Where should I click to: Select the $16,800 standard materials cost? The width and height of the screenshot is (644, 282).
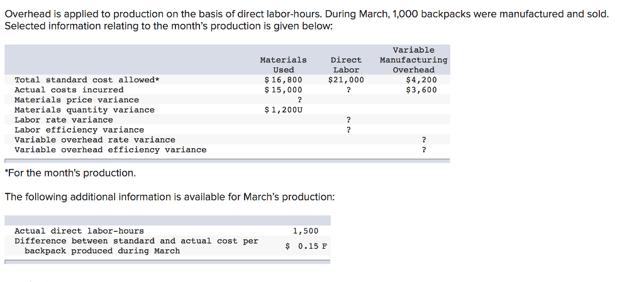coord(284,80)
